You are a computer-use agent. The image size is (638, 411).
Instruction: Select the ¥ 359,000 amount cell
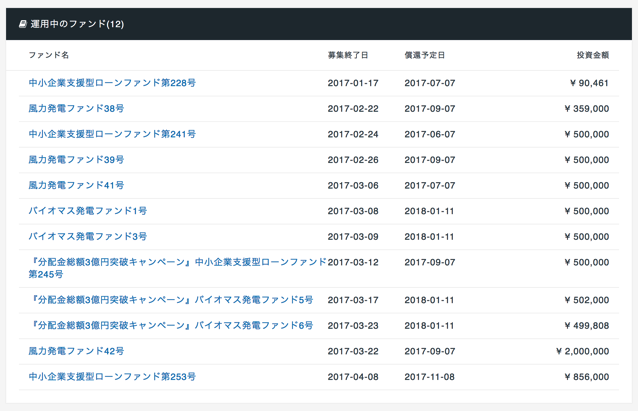point(587,109)
